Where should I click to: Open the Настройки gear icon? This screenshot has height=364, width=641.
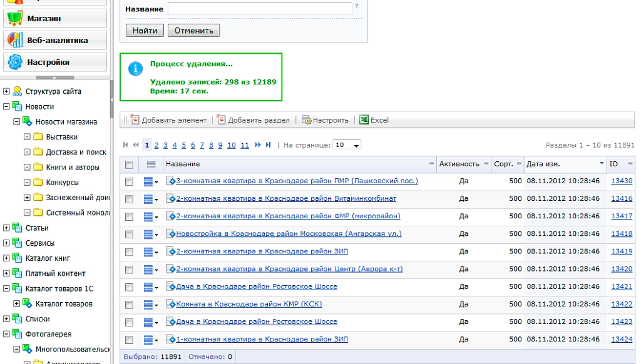[x=15, y=62]
